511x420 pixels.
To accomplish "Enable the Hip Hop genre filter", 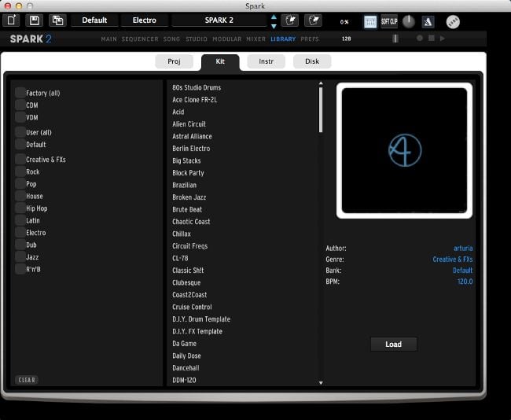I will (20, 208).
